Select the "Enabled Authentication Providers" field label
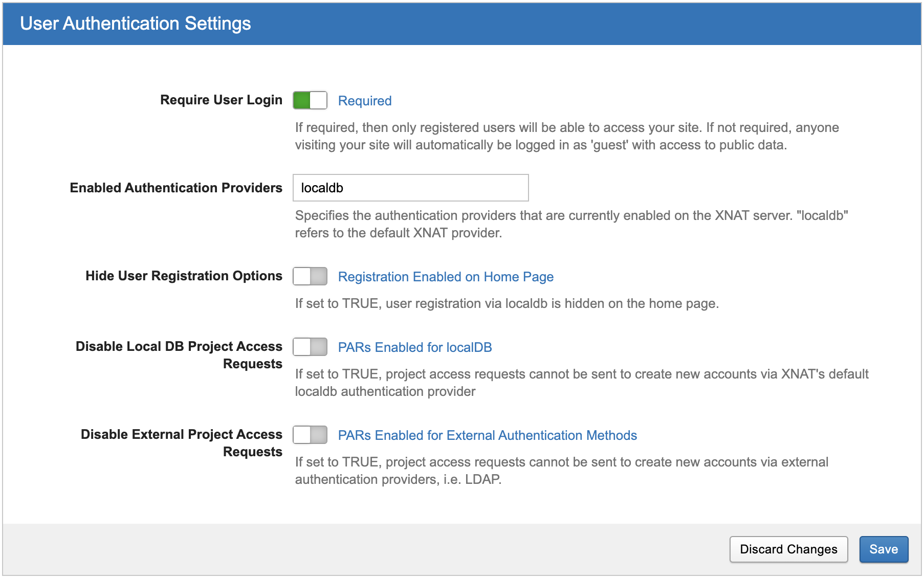This screenshot has height=579, width=924. 176,188
